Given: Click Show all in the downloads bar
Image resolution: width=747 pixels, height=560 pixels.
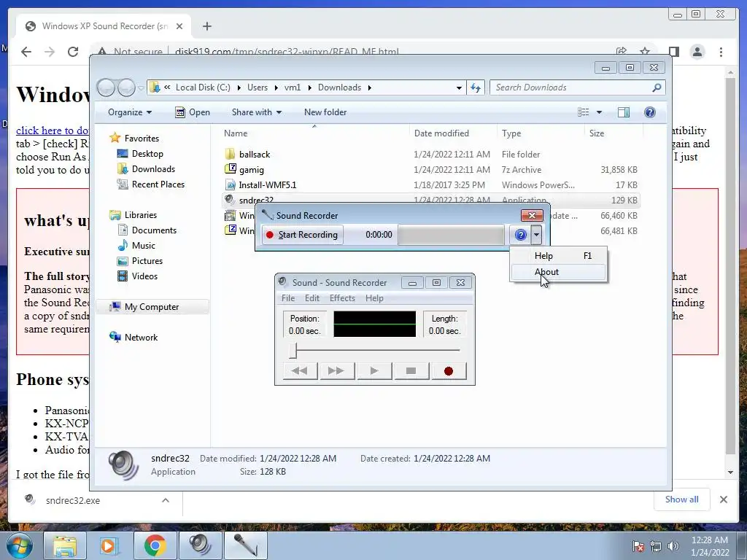Looking at the screenshot, I should (682, 499).
